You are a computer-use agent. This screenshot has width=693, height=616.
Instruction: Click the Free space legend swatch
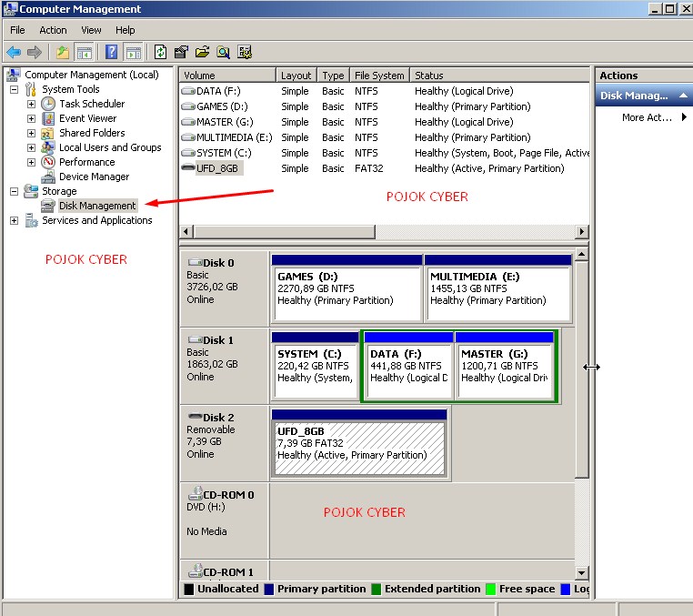pos(490,590)
